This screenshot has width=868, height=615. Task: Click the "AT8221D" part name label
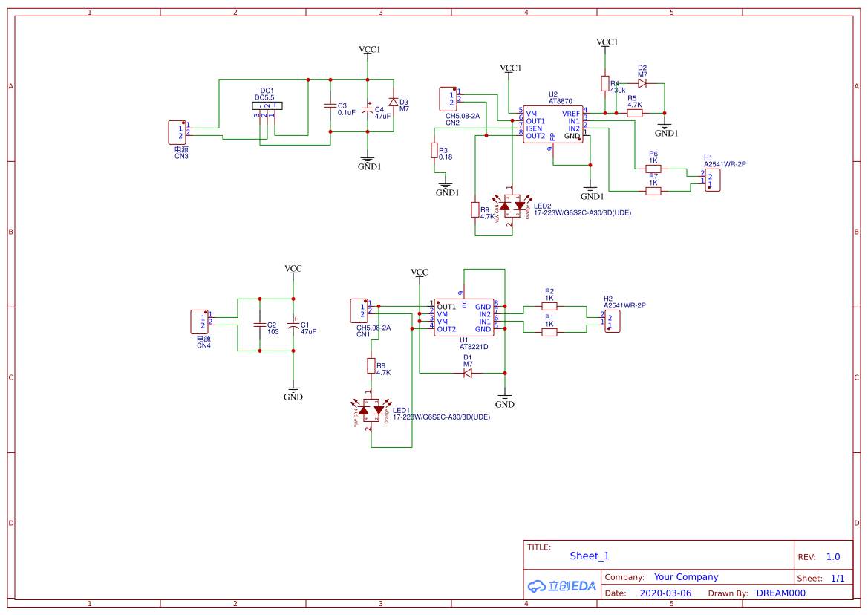(474, 347)
